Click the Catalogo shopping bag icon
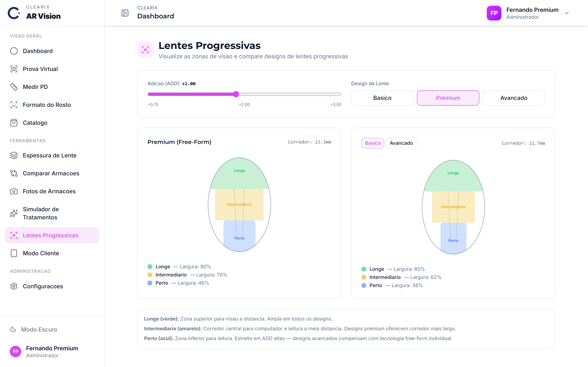This screenshot has width=588, height=367. point(14,123)
